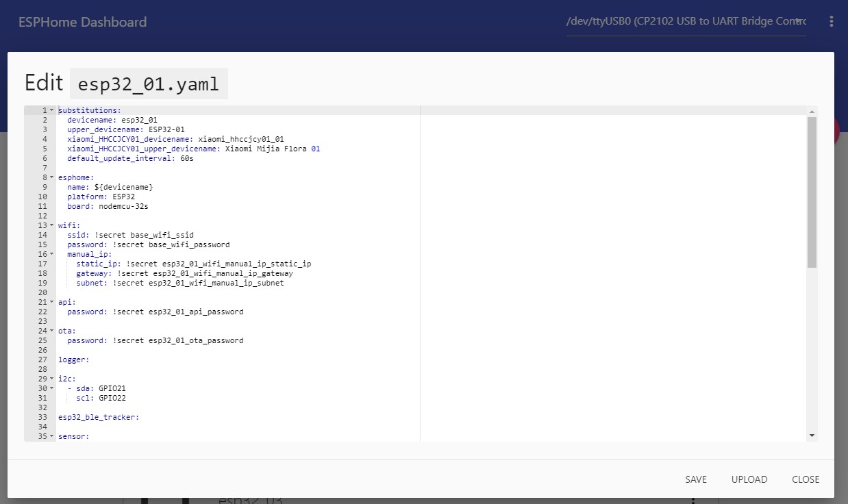Collapse the sda fold arrow, line 30
The height and width of the screenshot is (504, 848).
click(x=51, y=388)
